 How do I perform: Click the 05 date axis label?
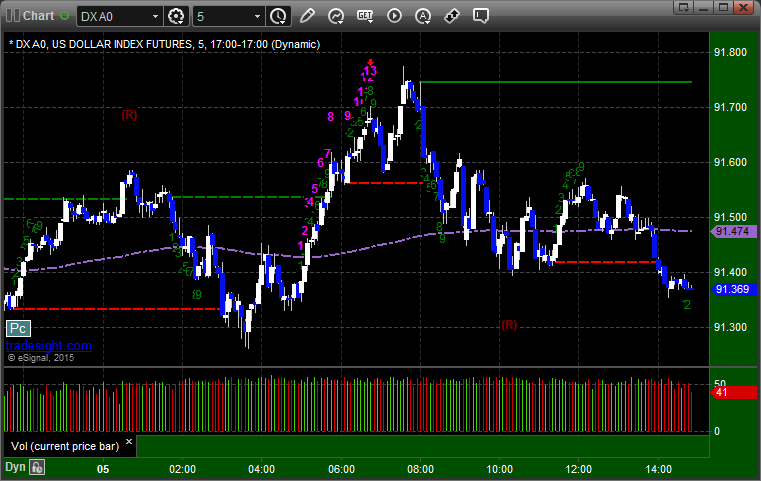pos(103,469)
